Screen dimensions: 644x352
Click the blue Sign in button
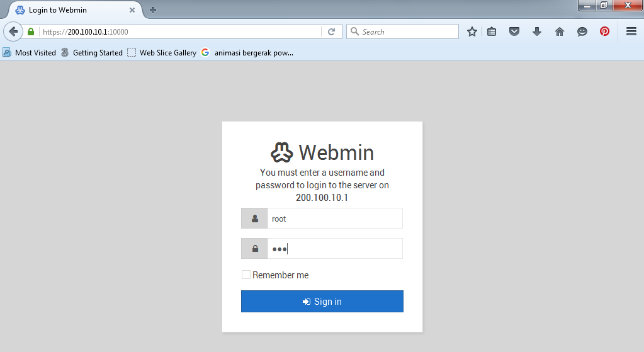pos(322,302)
